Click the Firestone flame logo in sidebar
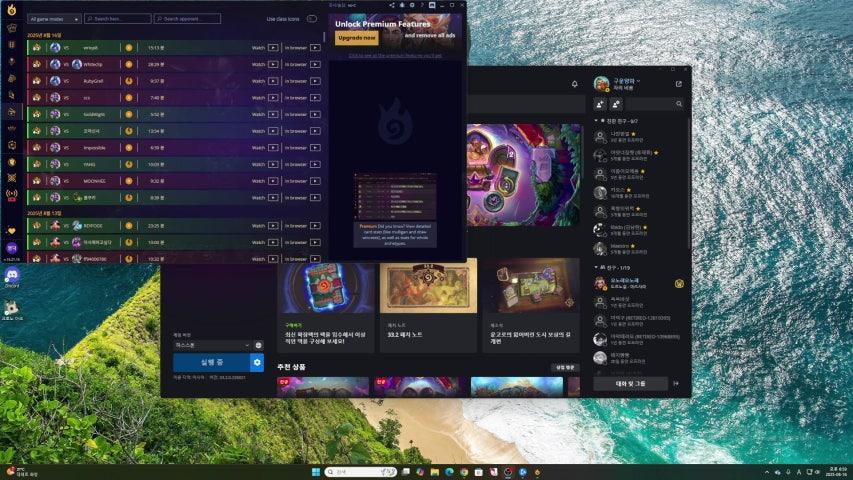Viewport: 853px width, 480px height. (x=11, y=9)
